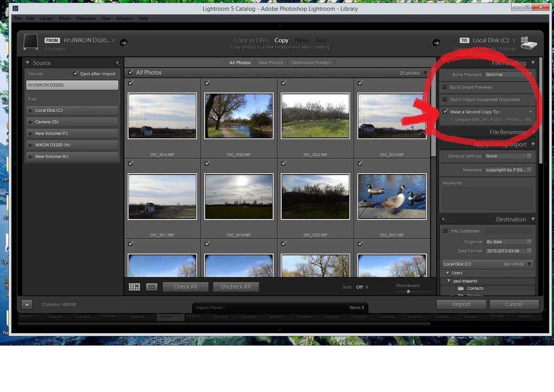Viewport: 554px width, 392px height.
Task: Uncheck DSC_5020.NEF photo checkbox
Action: pyautogui.click(x=207, y=83)
